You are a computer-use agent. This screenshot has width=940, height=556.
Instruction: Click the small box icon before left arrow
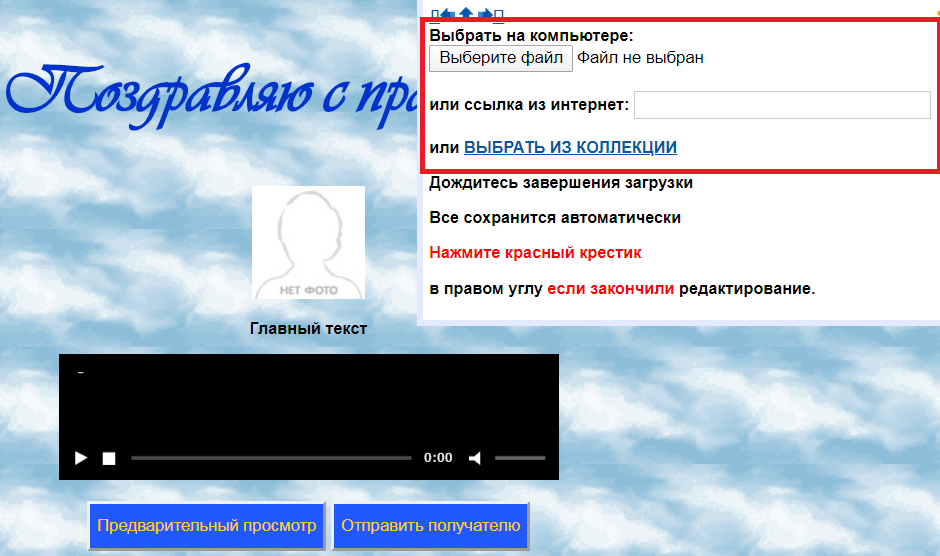434,14
